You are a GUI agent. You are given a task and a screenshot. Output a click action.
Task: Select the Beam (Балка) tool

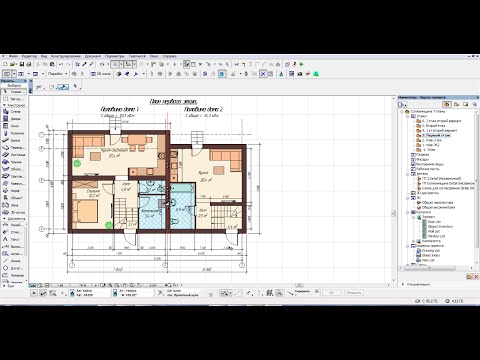click(x=13, y=140)
